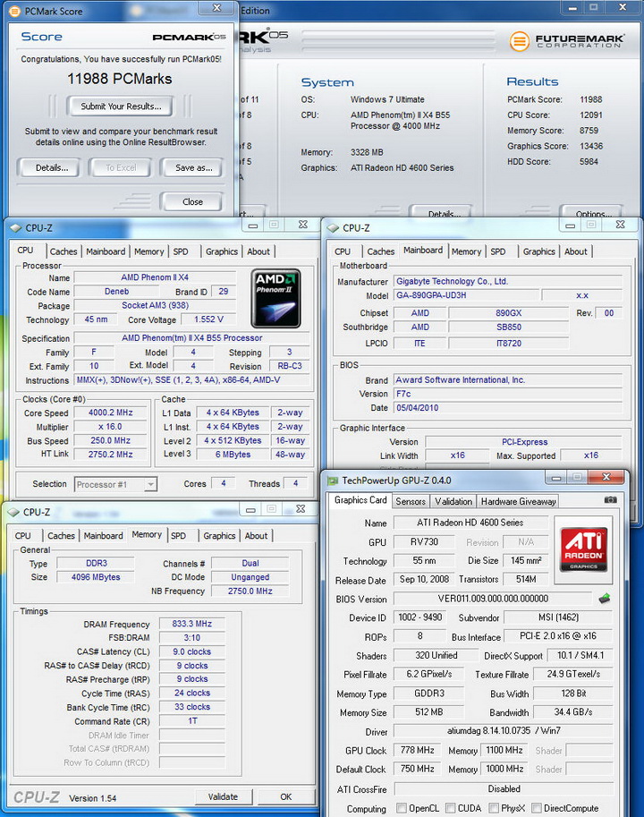This screenshot has width=644, height=817.
Task: Click Submit Your Results button
Action: [120, 106]
